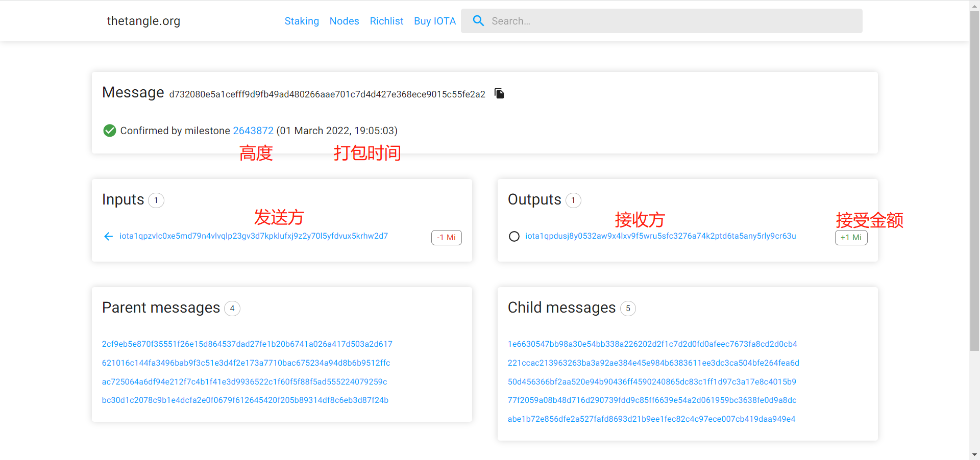Copy the message ID with clipboard icon
Viewport: 980px width, 460px height.
(499, 93)
